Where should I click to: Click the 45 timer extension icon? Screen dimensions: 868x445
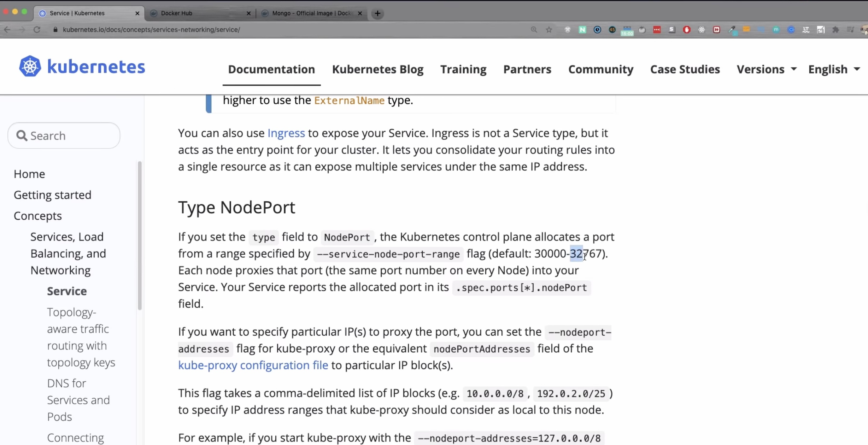coord(612,30)
